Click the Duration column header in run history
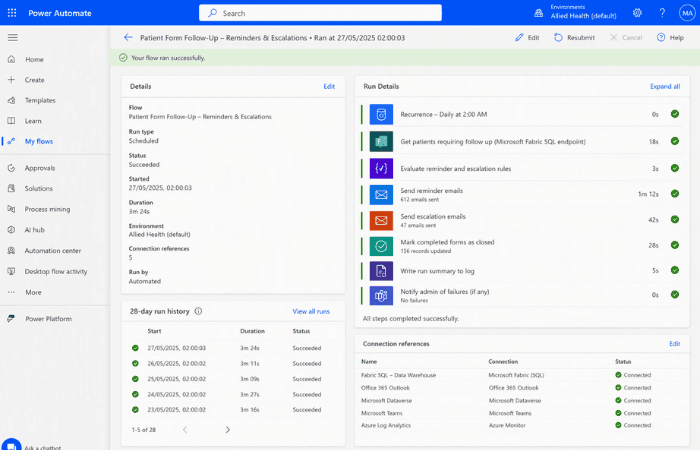The height and width of the screenshot is (450, 700). point(252,331)
